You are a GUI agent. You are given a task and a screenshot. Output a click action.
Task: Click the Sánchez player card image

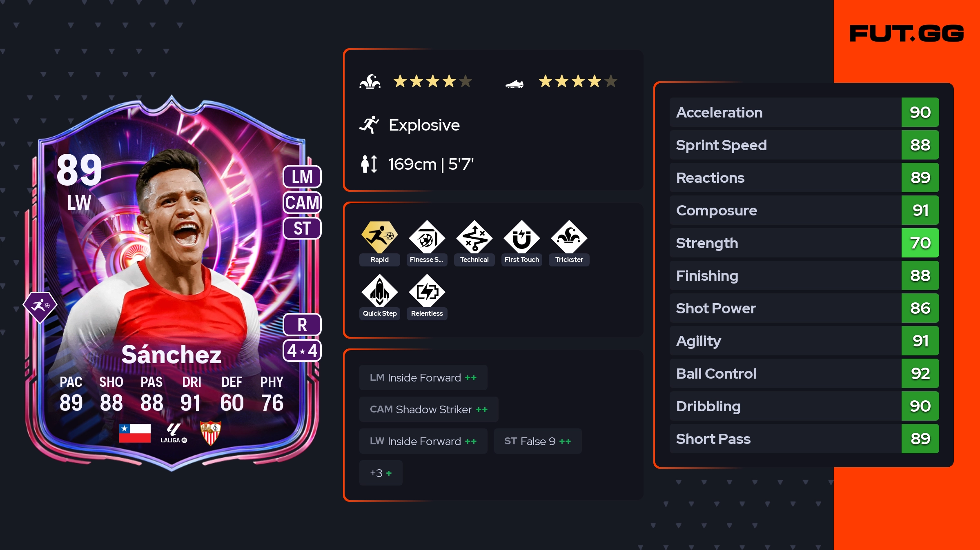coord(171,283)
